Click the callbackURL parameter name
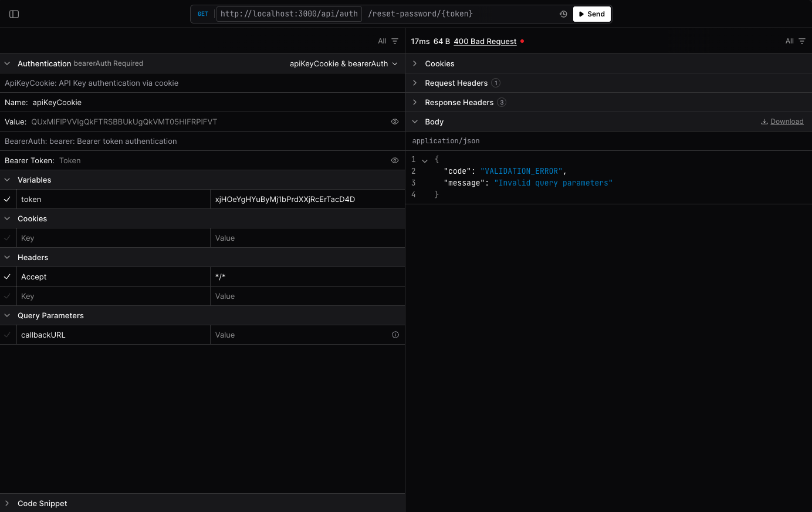 [43, 335]
